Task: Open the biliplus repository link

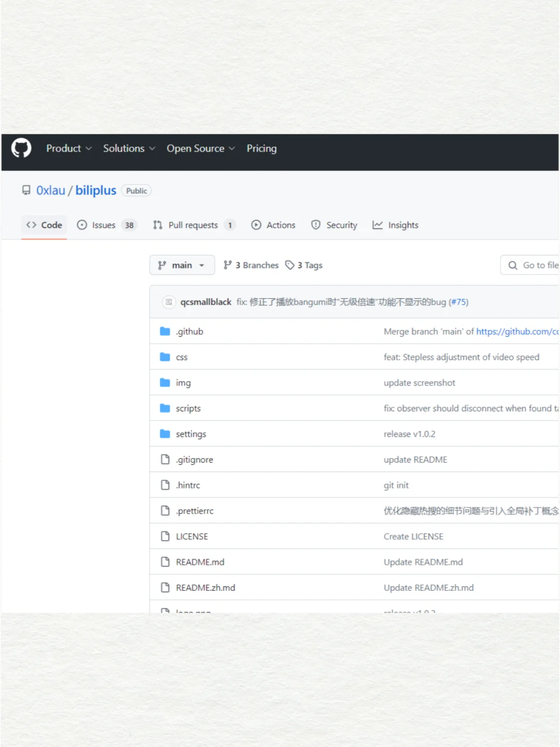Action: (x=96, y=190)
